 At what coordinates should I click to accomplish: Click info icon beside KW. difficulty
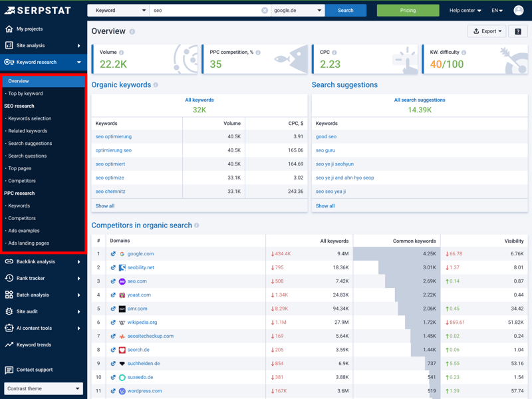pyautogui.click(x=464, y=53)
